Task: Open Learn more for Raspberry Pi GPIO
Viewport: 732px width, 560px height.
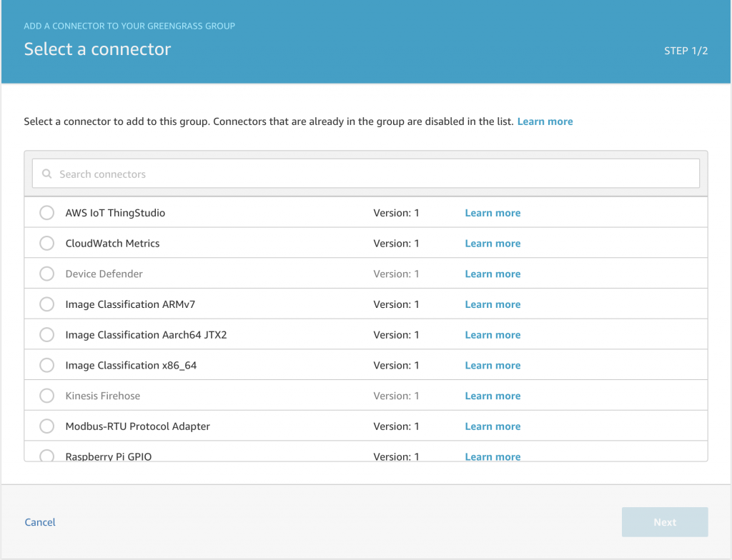Action: pyautogui.click(x=493, y=456)
